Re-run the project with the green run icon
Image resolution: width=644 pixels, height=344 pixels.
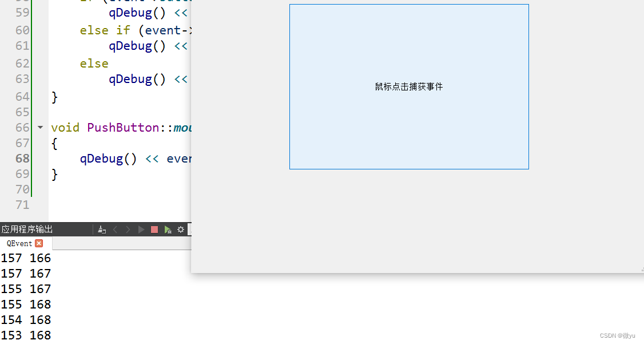point(168,230)
